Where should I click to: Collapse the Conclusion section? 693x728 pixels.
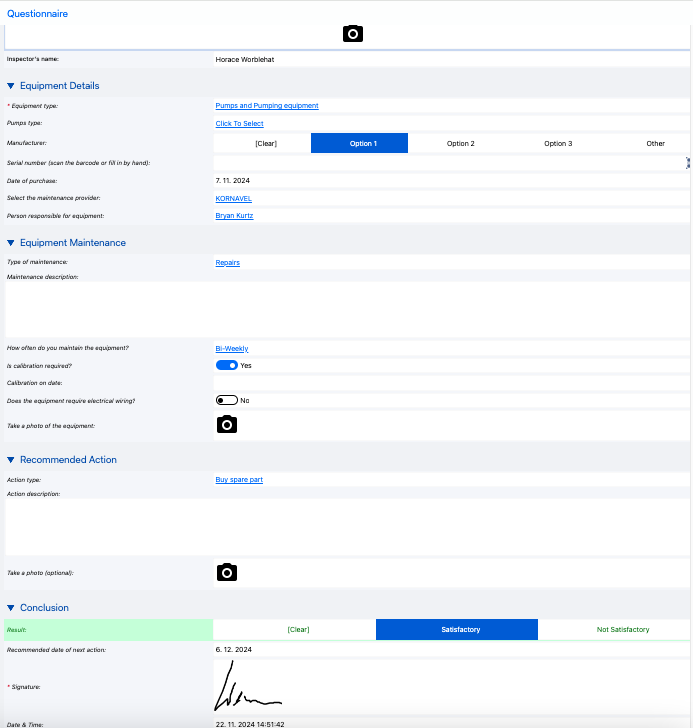[11, 608]
